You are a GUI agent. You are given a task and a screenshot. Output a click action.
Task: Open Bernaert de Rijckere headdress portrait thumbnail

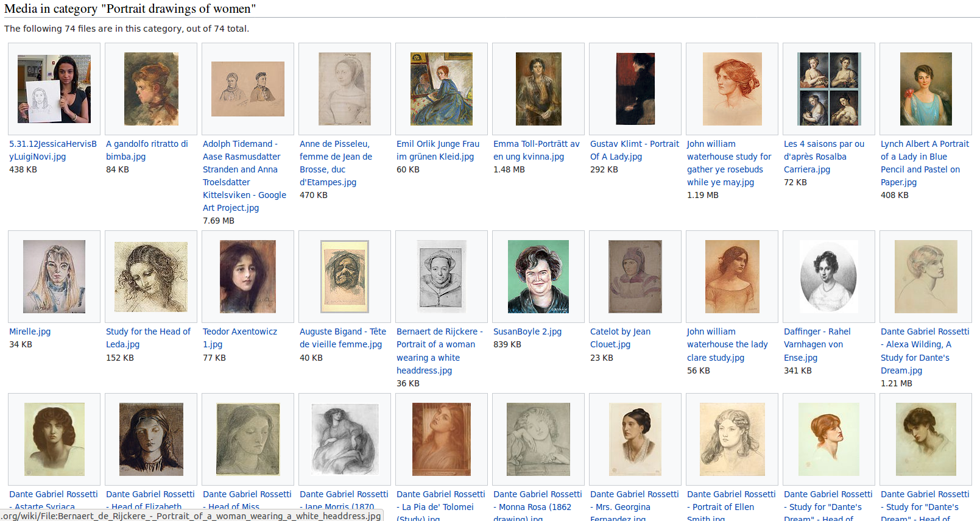point(442,277)
